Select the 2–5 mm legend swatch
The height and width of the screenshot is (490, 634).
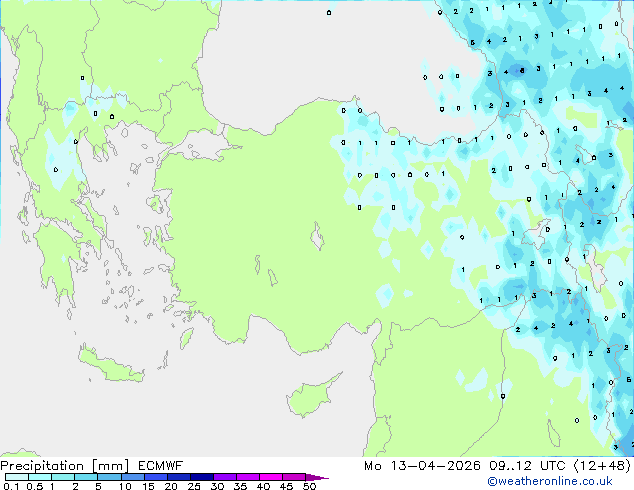point(86,477)
